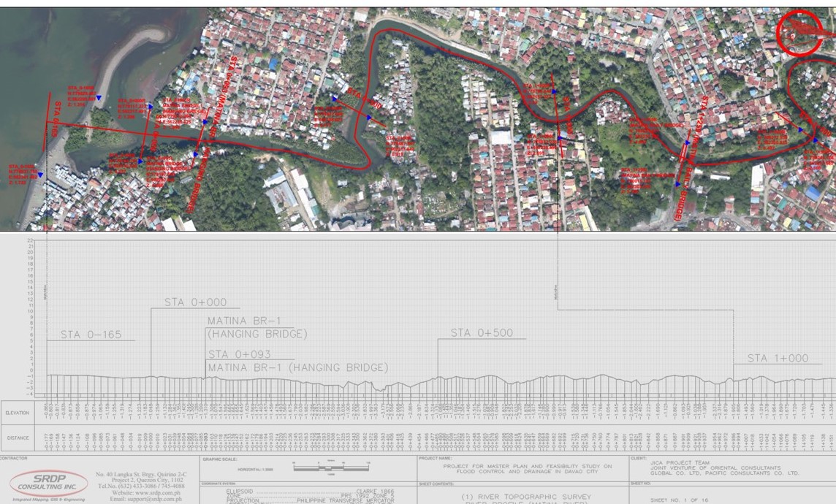
Task: Click the DISTANCE row header
Action: pos(17,438)
